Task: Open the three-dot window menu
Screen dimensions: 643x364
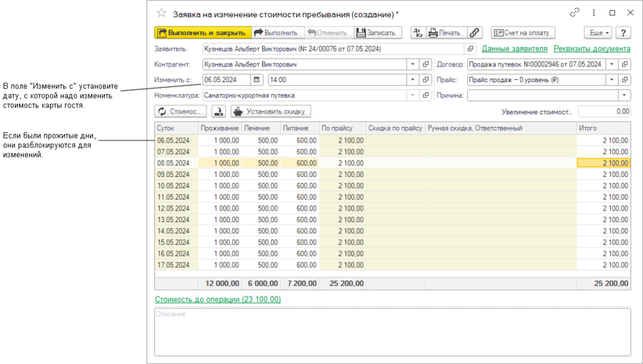Action: click(x=594, y=14)
